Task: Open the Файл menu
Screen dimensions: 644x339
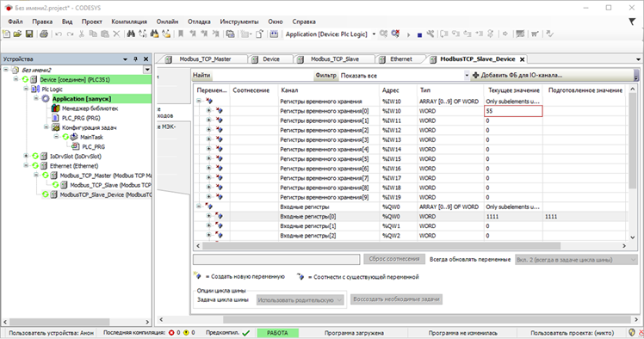Action: (x=15, y=22)
